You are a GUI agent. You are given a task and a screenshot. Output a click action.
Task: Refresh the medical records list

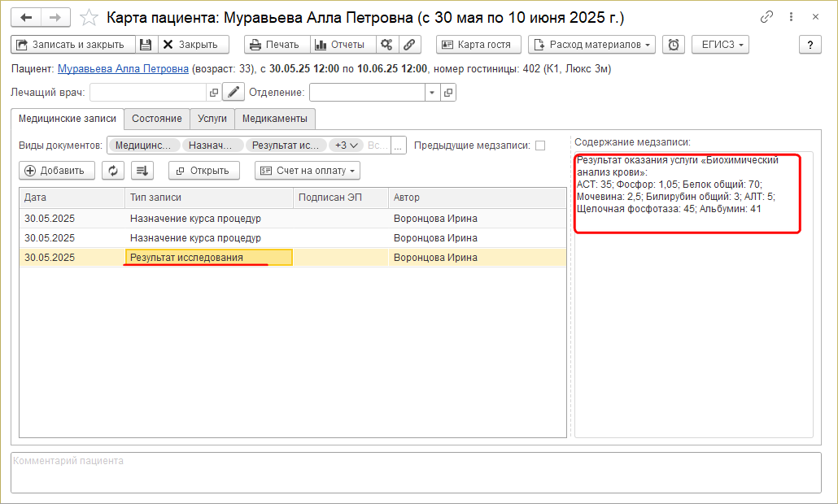(113, 171)
